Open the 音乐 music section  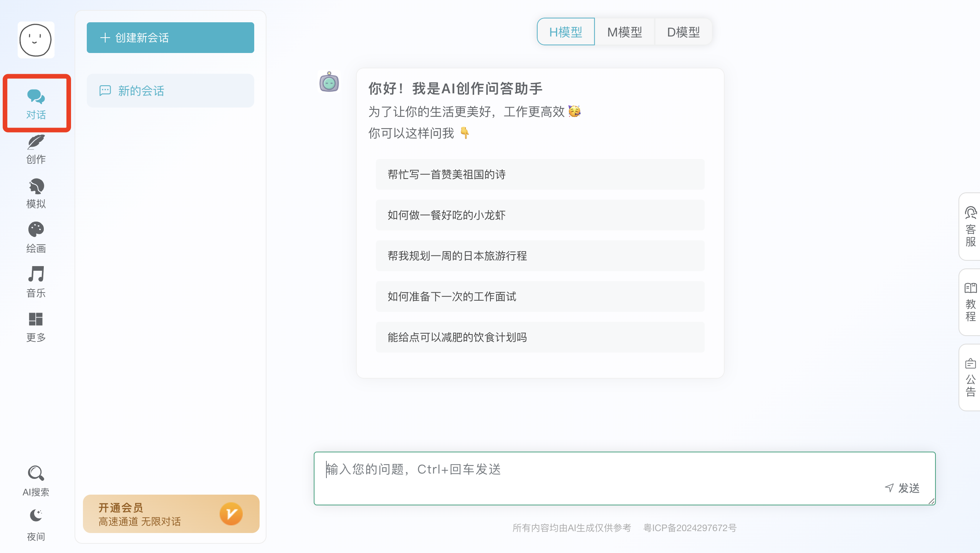[x=36, y=282]
